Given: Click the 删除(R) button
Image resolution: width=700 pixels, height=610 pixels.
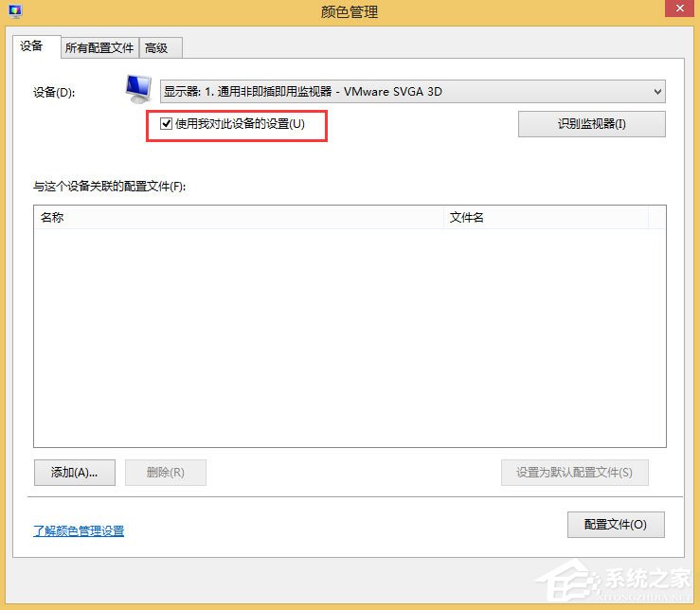Looking at the screenshot, I should pyautogui.click(x=166, y=472).
